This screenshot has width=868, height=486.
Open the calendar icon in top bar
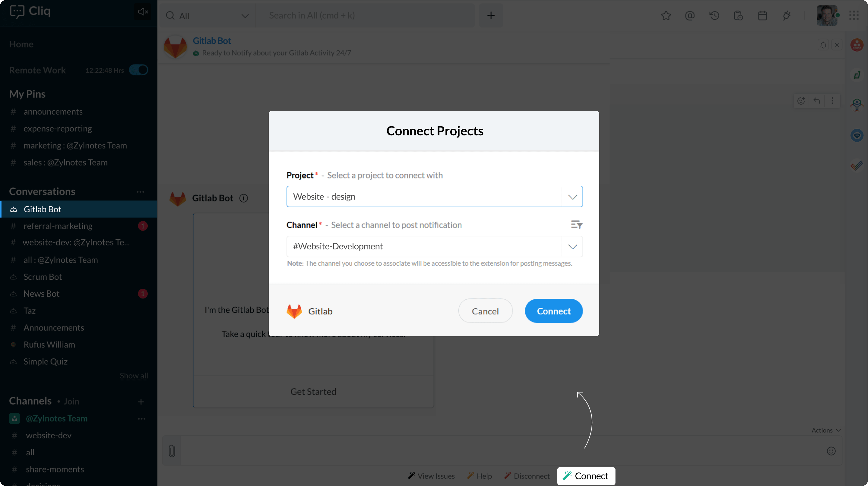[x=762, y=15]
